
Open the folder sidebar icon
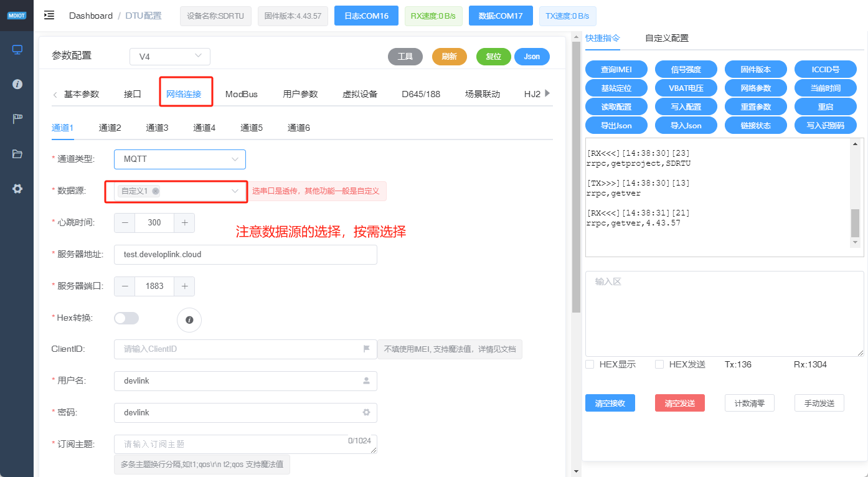[17, 154]
